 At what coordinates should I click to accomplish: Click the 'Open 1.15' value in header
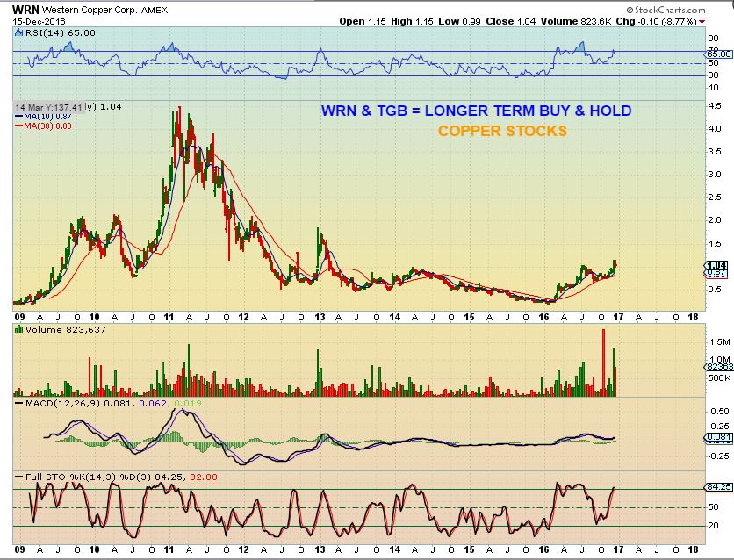click(363, 21)
